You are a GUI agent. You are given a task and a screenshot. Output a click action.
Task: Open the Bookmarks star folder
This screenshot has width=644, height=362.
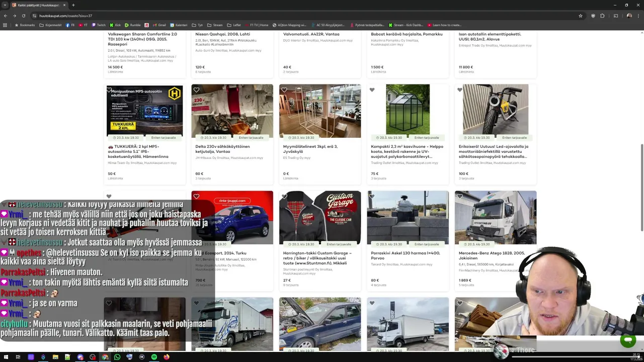[25, 25]
